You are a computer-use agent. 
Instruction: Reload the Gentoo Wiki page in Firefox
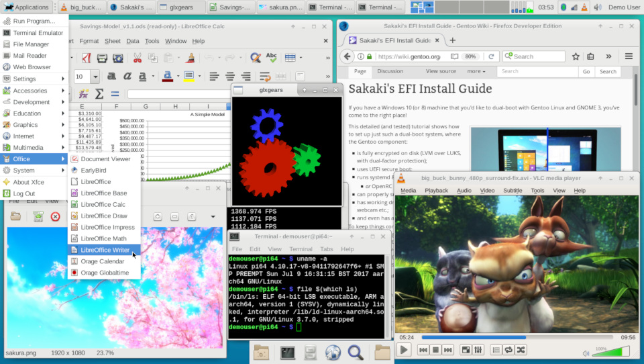pyautogui.click(x=491, y=56)
